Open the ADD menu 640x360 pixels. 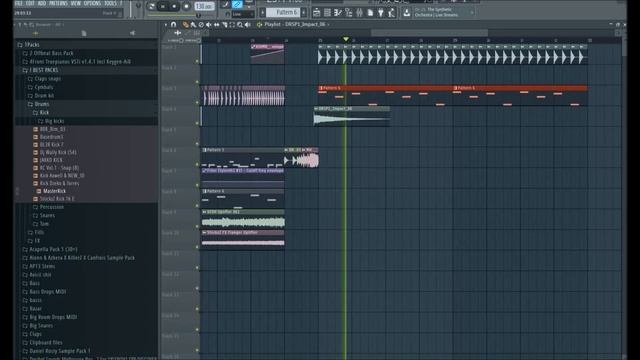[x=42, y=3]
